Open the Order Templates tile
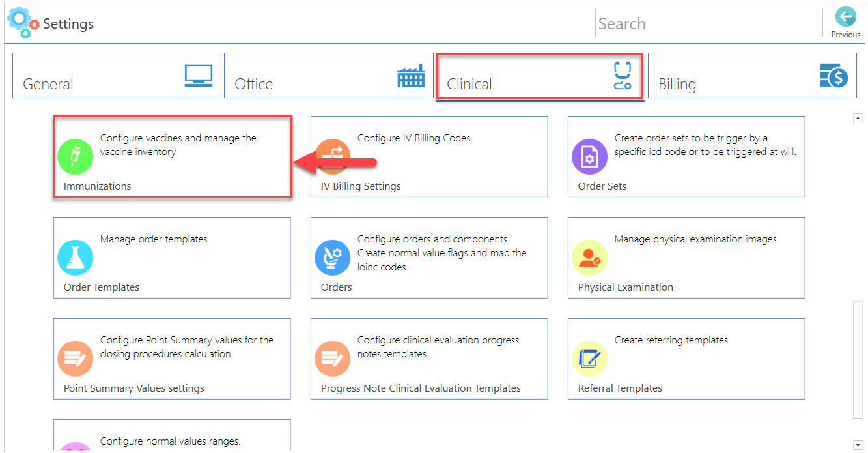The image size is (868, 453). tap(172, 257)
